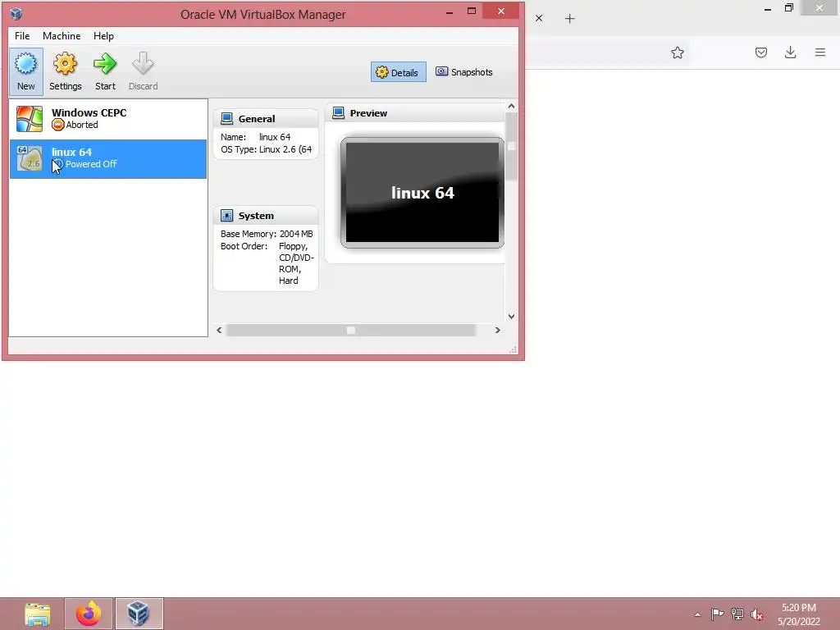Click the 'Name: linux 64' text
Screen dimensions: 840x630
[256, 137]
